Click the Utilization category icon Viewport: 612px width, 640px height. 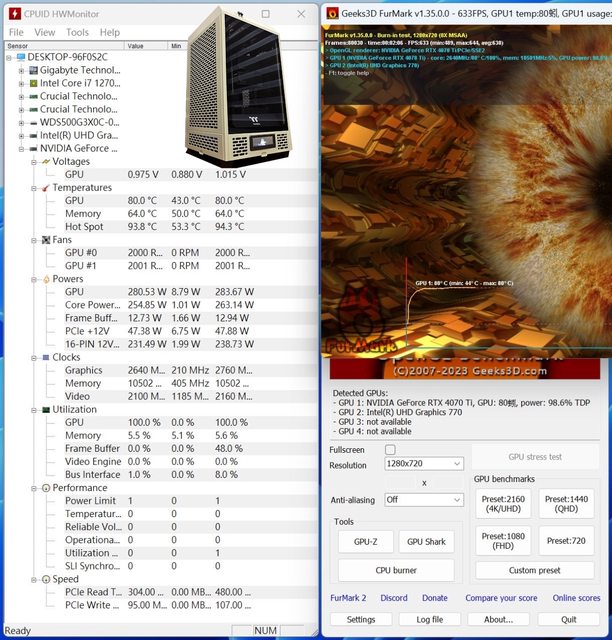click(x=45, y=410)
